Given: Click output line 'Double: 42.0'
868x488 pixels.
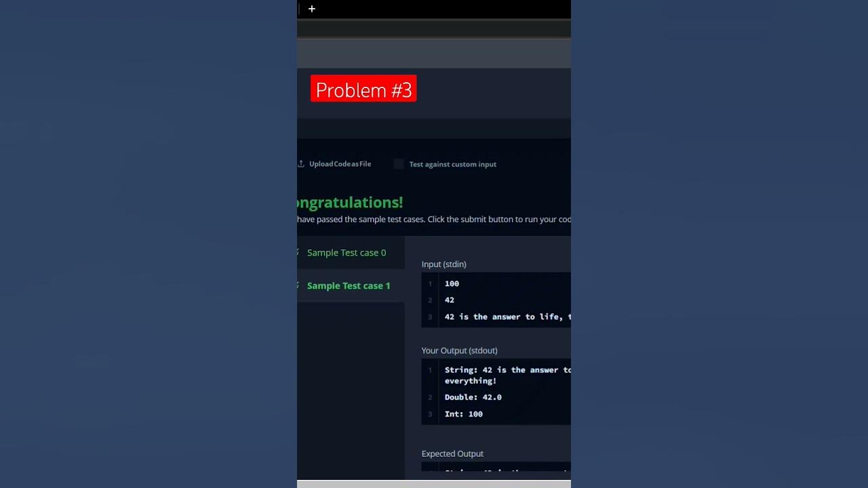Looking at the screenshot, I should (x=473, y=397).
